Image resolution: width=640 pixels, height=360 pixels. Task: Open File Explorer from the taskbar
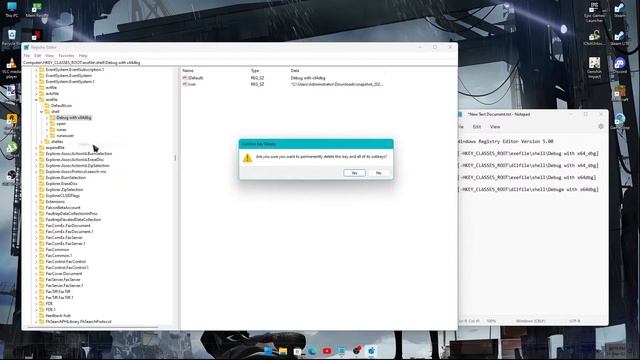[x=283, y=351]
